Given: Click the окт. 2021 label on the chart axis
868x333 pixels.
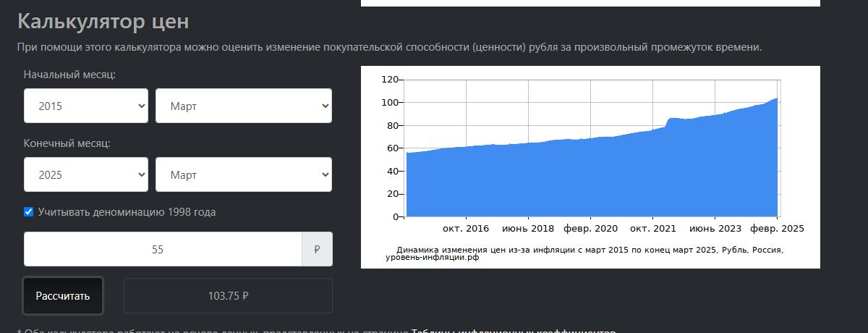Looking at the screenshot, I should 652,229.
